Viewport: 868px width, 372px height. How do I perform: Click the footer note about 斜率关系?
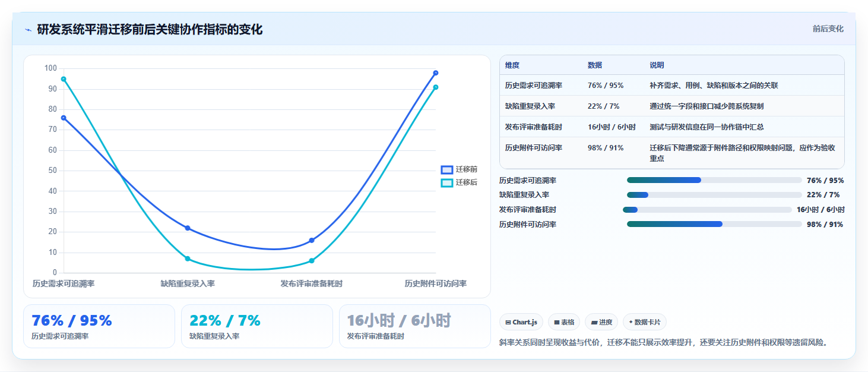[664, 342]
